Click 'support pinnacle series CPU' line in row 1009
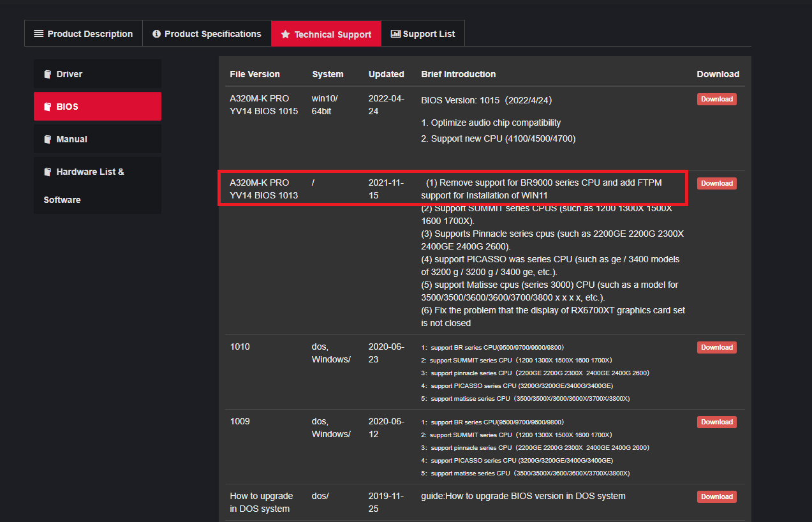812x522 pixels. coord(536,448)
